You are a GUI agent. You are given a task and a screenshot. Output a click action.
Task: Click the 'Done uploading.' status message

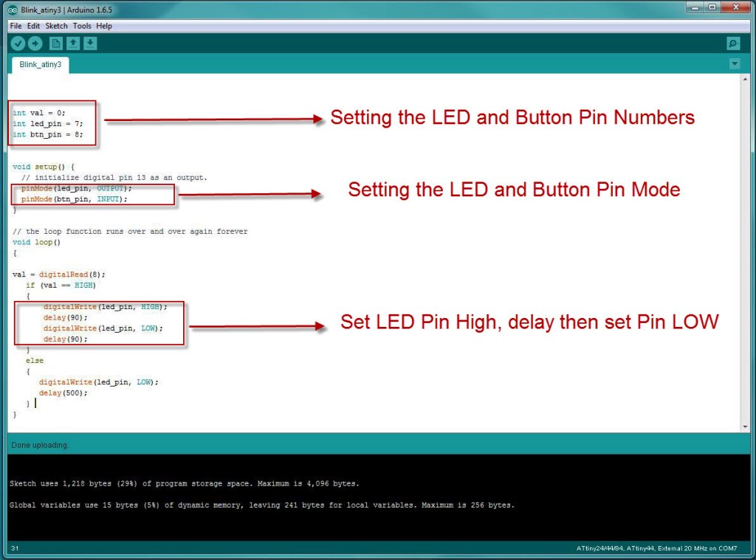(40, 446)
